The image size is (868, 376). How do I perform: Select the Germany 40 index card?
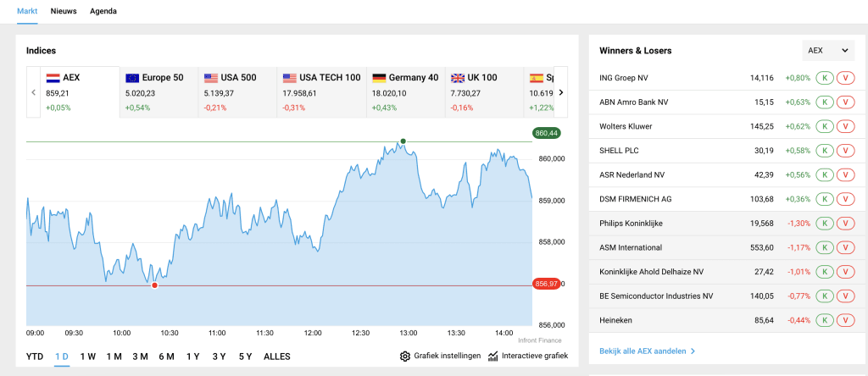(404, 92)
